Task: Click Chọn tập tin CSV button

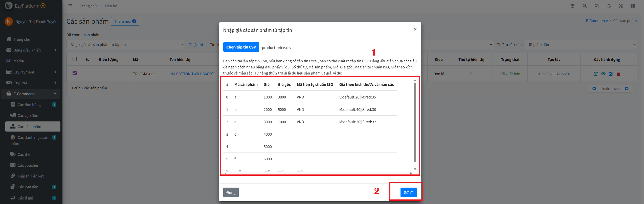Action: (241, 47)
